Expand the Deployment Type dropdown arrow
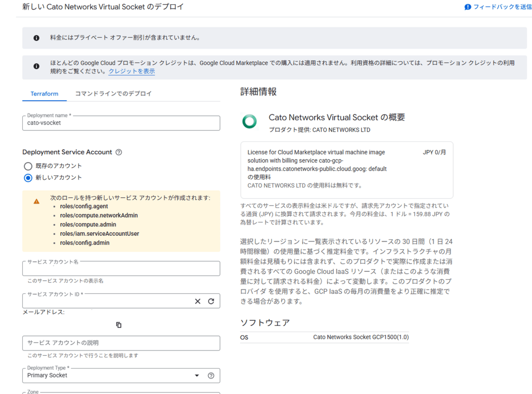The width and height of the screenshot is (532, 394). tap(197, 376)
